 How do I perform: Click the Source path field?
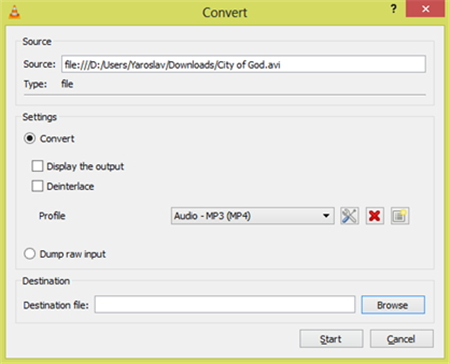pyautogui.click(x=243, y=64)
